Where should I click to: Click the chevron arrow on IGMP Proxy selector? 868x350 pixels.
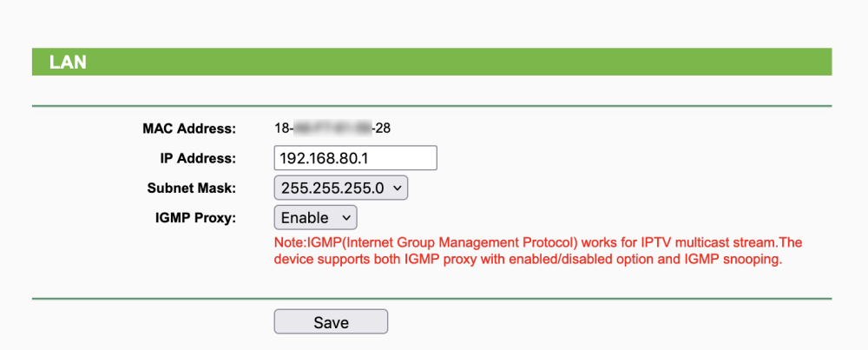[346, 217]
